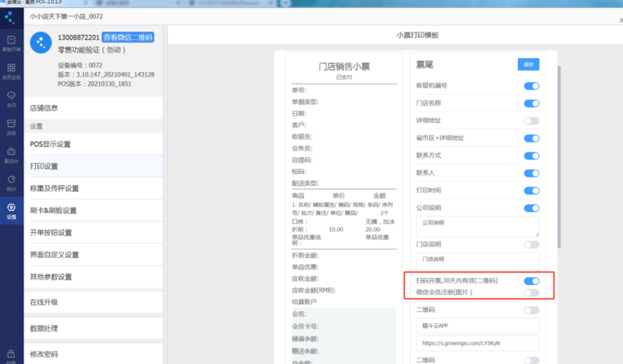Click the app logo in sidebar top

click(x=10, y=17)
